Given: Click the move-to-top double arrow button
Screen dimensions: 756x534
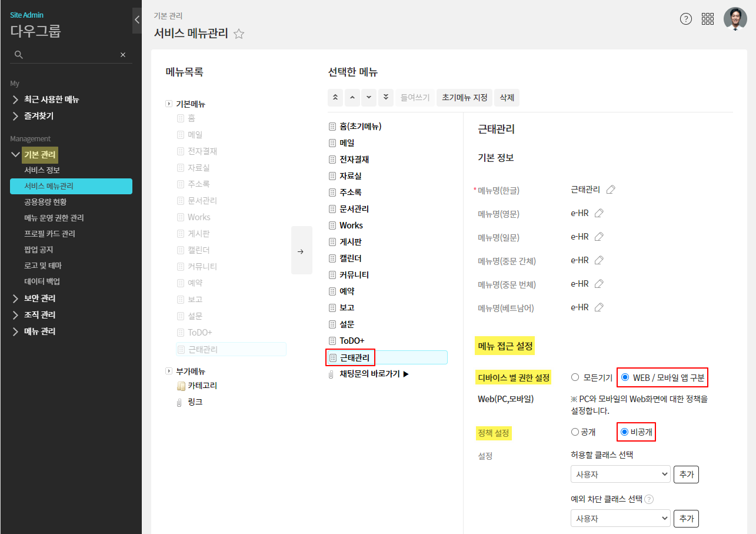Looking at the screenshot, I should [335, 97].
